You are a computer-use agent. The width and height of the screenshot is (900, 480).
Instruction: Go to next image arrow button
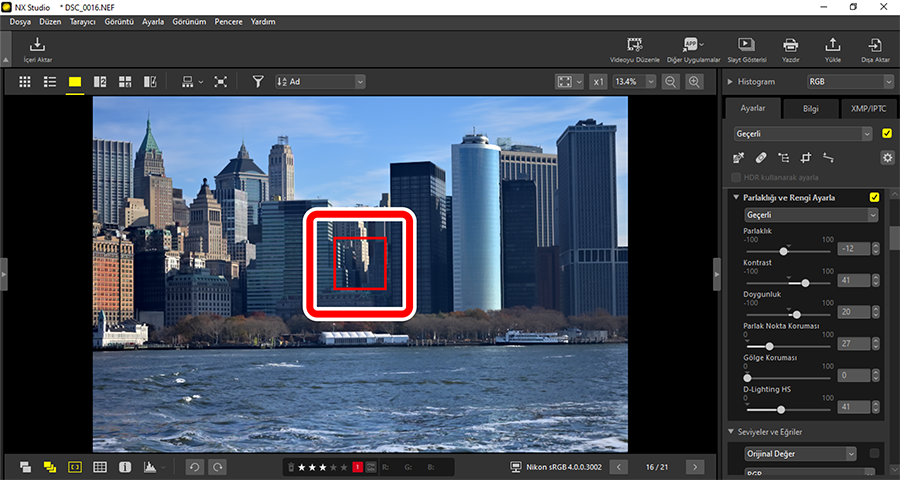[694, 466]
